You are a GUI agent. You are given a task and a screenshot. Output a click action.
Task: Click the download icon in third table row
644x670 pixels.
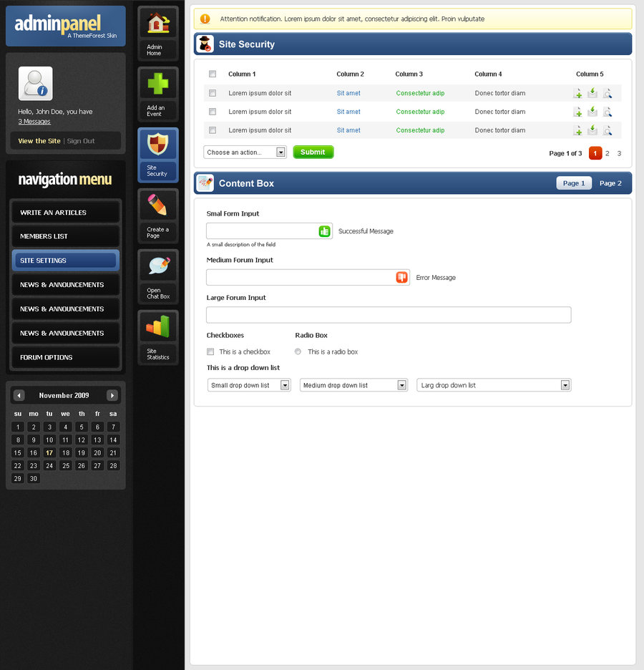(592, 130)
